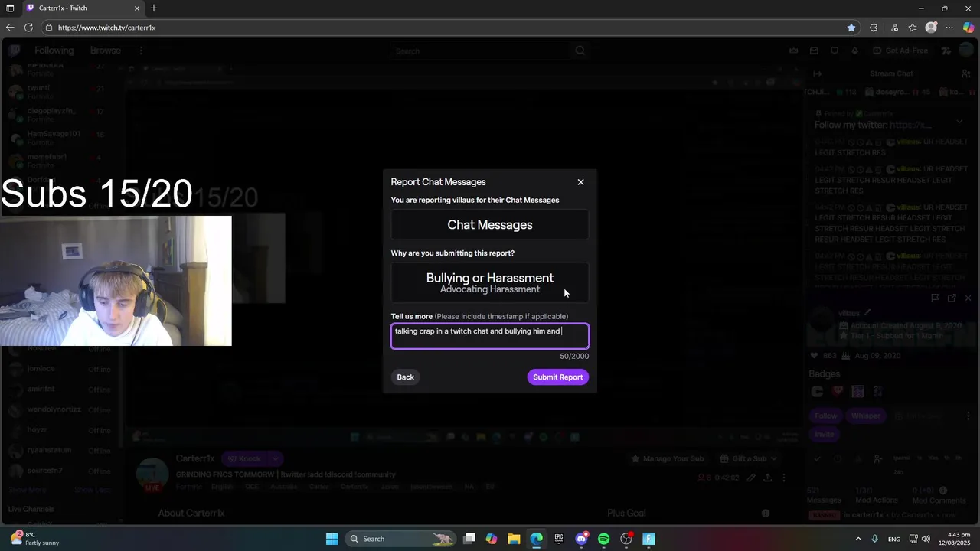Open stream more options kebab
Screen dimensions: 980x551
[783, 478]
